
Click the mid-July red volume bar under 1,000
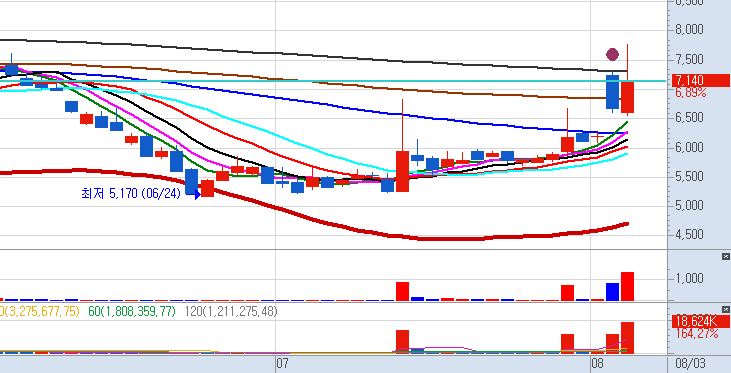point(402,291)
